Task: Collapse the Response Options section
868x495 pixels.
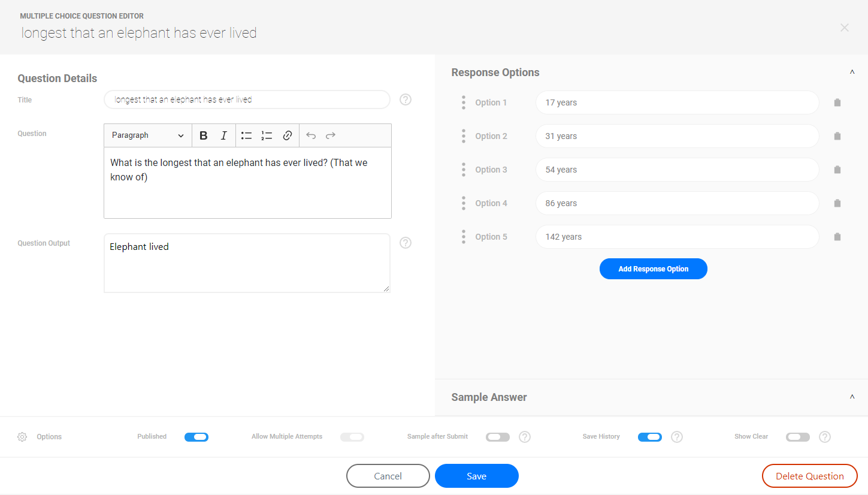Action: 852,73
